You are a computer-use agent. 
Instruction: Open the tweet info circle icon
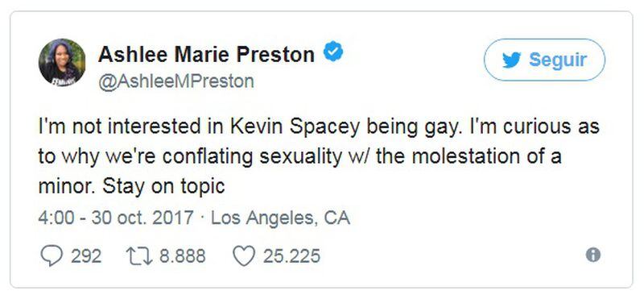tap(592, 255)
